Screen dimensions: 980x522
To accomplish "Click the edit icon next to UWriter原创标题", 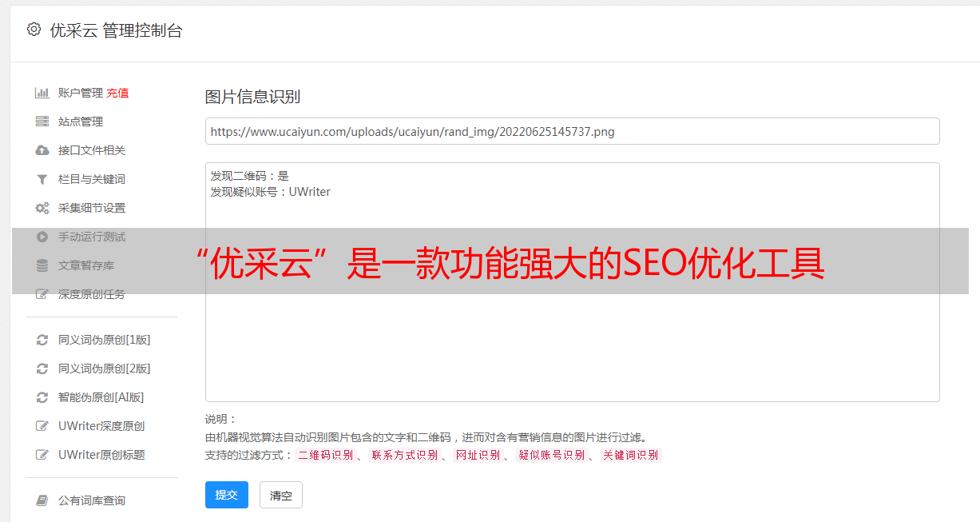I will (42, 455).
